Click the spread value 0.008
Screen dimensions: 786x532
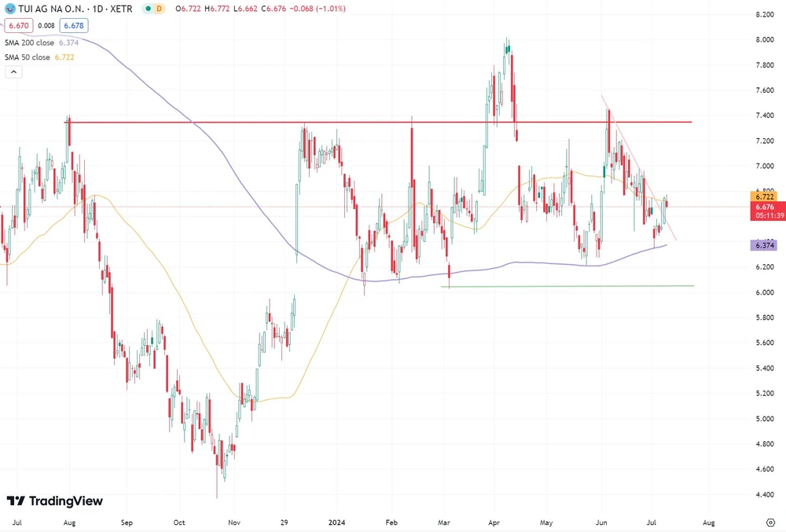46,25
